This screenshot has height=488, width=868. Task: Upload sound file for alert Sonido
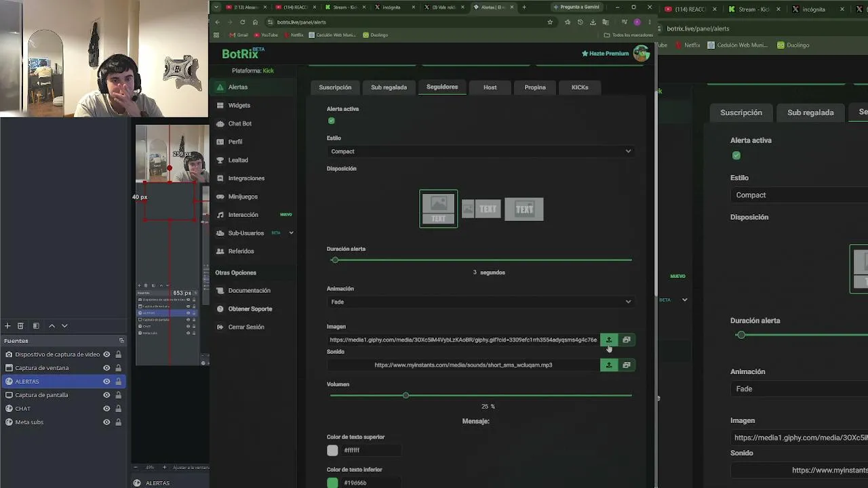pyautogui.click(x=609, y=365)
